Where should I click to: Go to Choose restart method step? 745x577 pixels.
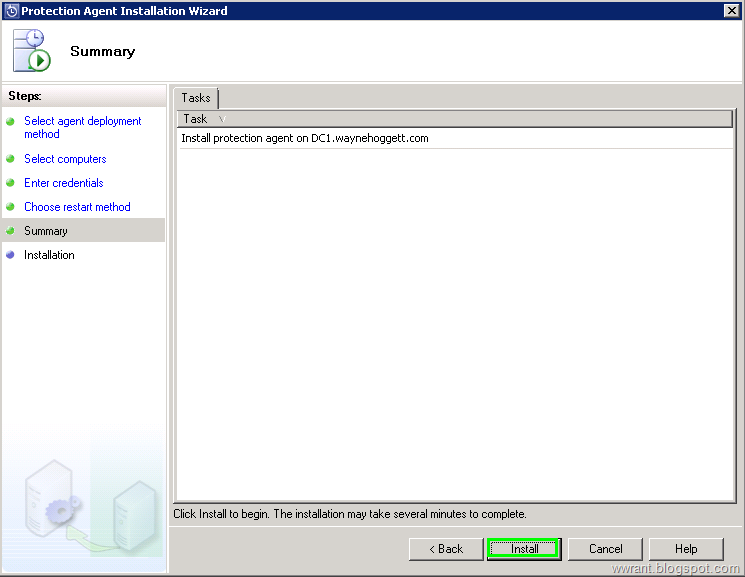(x=77, y=207)
